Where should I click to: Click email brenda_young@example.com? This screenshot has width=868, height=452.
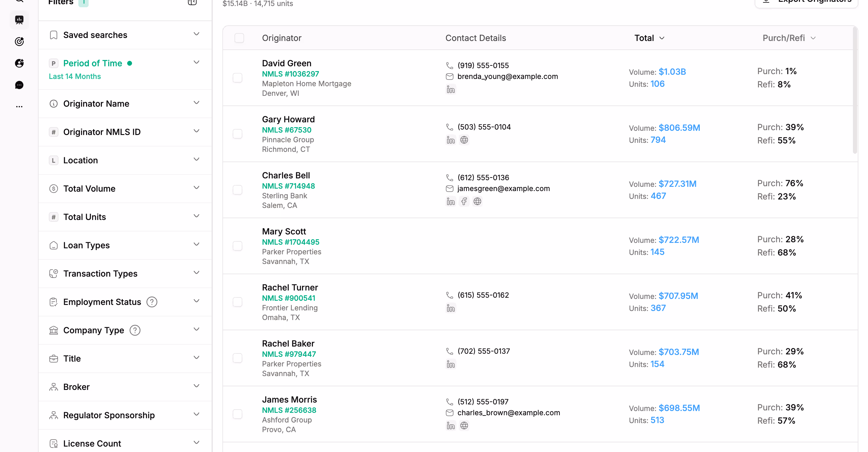click(508, 77)
